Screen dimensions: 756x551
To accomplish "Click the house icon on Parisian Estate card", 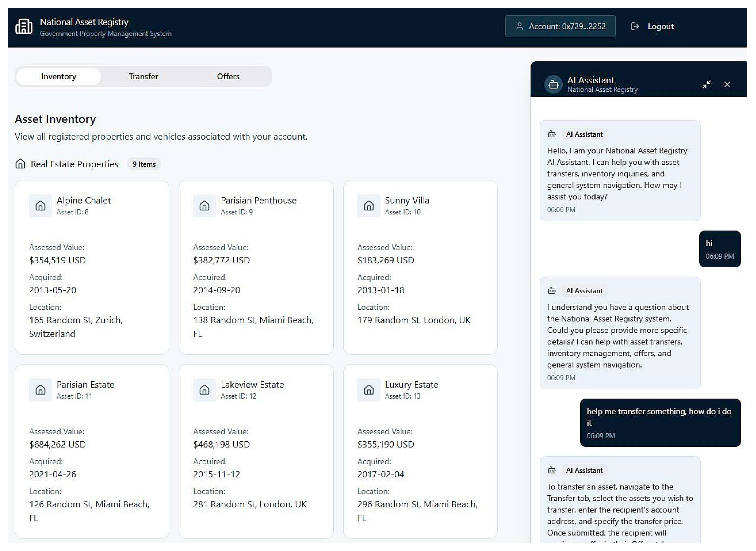I will click(40, 390).
